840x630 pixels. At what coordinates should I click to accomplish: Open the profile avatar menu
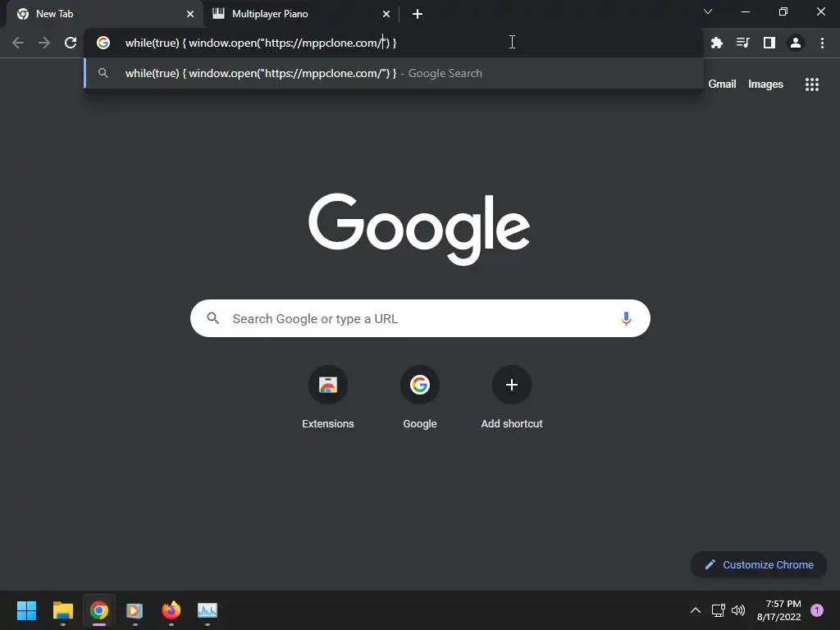click(x=796, y=43)
